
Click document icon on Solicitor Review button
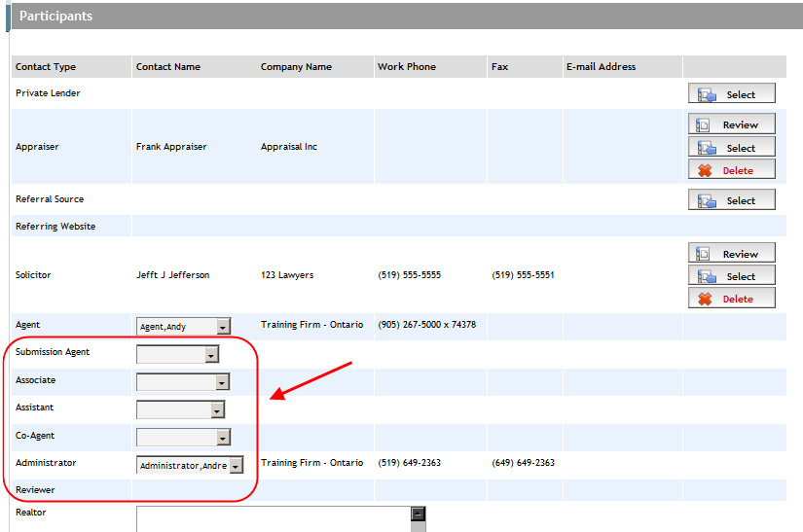click(703, 254)
